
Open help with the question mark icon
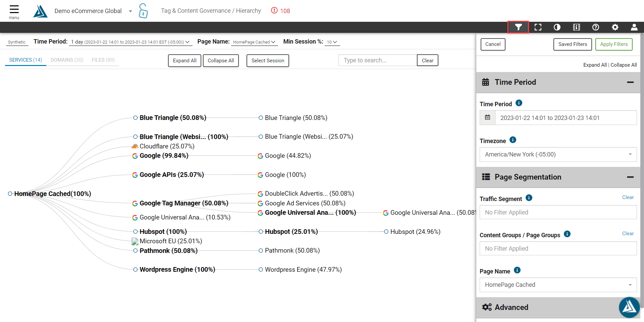point(596,27)
